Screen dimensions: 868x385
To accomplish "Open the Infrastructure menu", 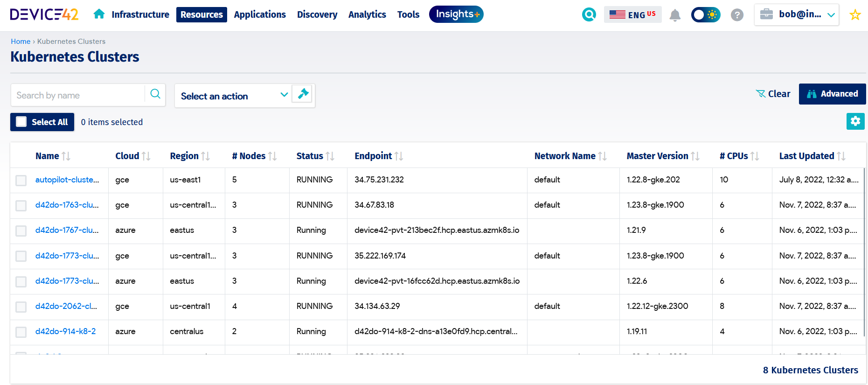I will click(140, 14).
